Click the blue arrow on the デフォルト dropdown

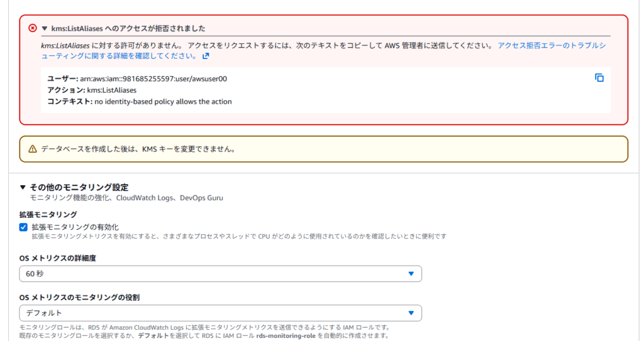point(411,313)
